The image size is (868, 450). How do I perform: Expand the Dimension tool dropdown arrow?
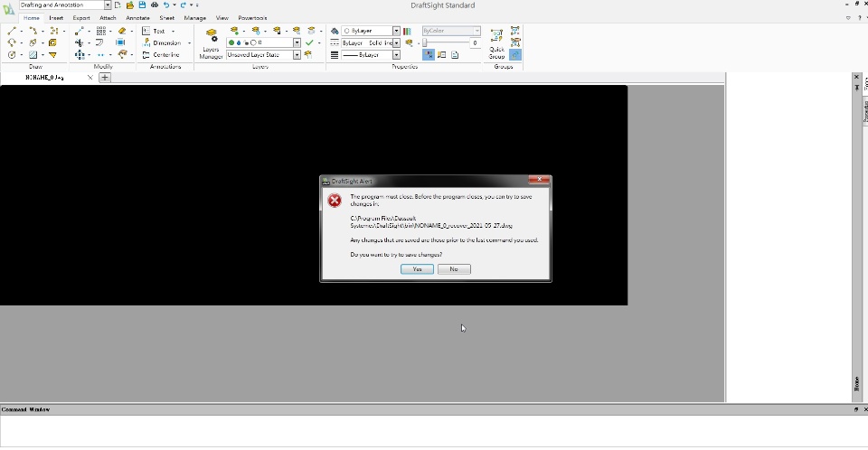pos(189,43)
